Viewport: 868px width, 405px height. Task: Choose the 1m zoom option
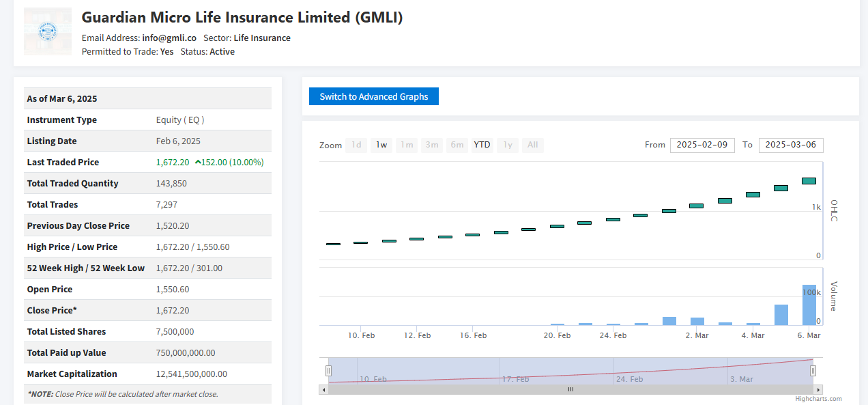(407, 145)
